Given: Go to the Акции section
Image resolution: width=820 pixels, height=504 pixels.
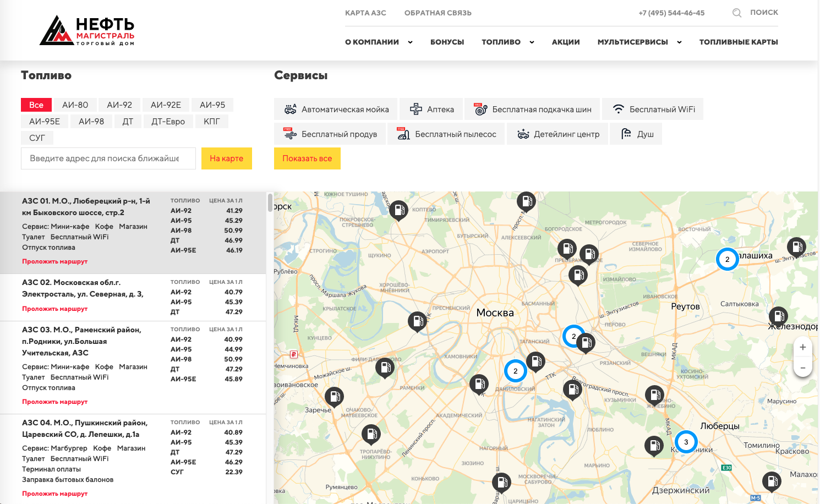Looking at the screenshot, I should [x=566, y=42].
